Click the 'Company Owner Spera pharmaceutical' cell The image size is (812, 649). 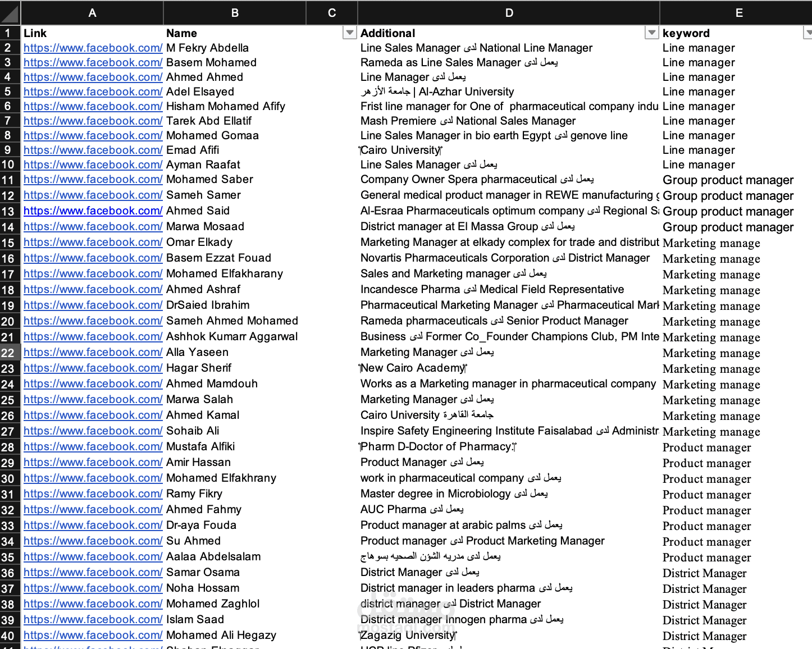click(x=509, y=180)
